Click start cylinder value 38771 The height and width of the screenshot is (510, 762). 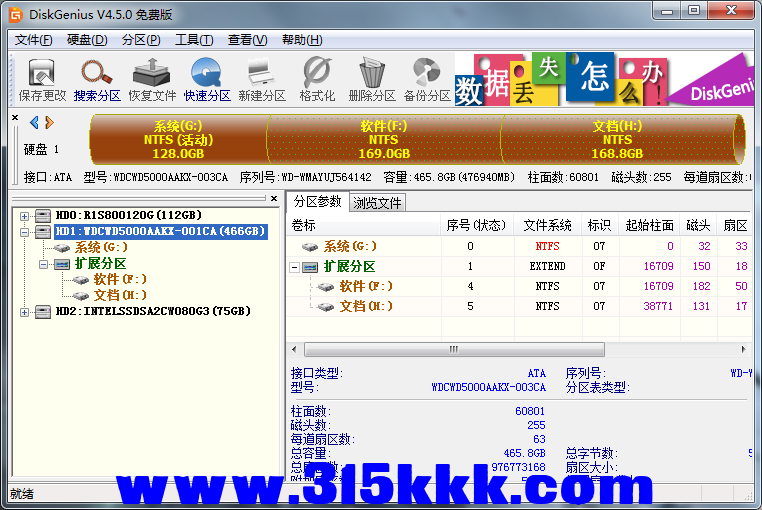(x=658, y=306)
